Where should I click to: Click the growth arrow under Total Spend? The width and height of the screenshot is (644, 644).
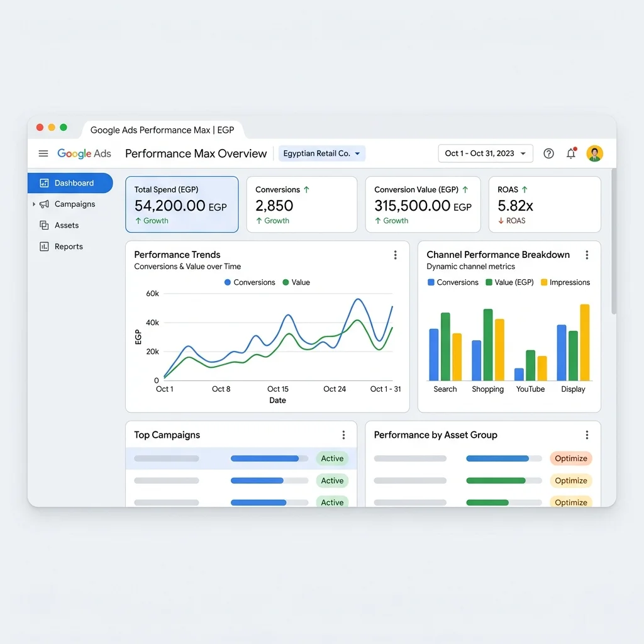[138, 221]
